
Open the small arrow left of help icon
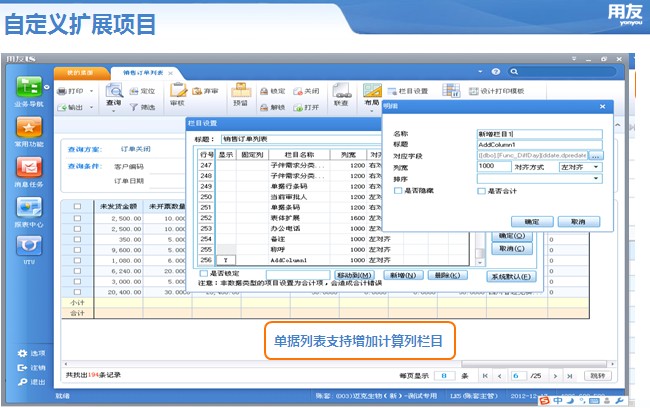point(480,72)
